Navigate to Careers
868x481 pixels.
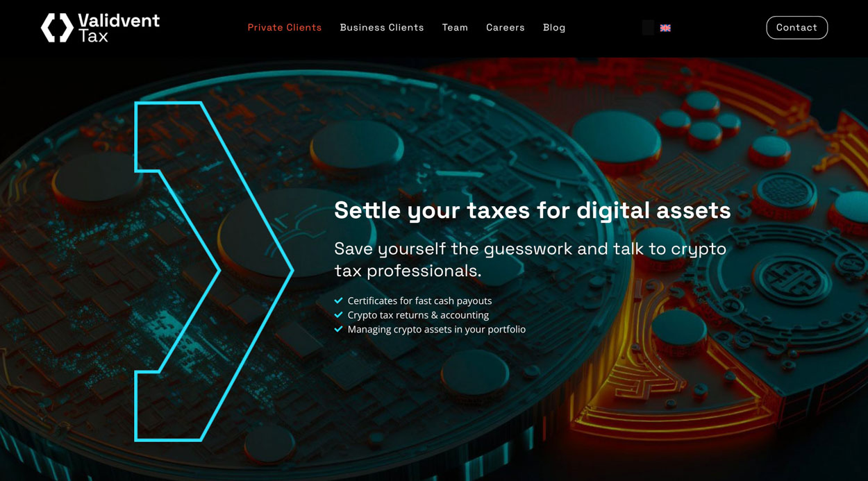506,28
